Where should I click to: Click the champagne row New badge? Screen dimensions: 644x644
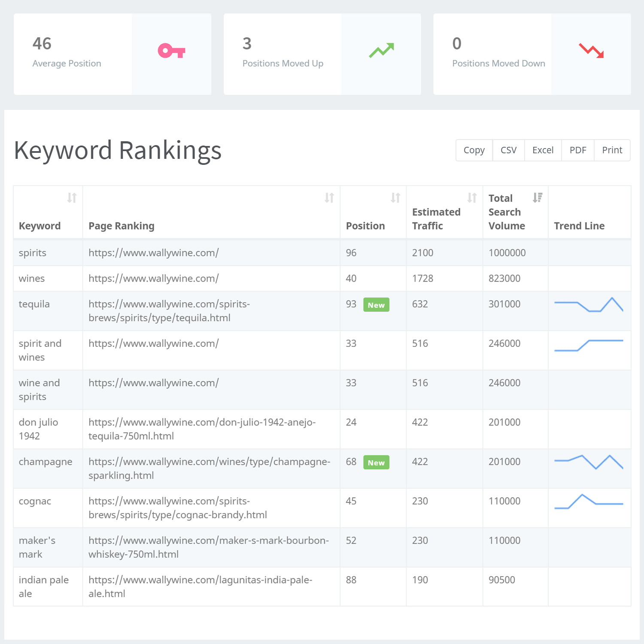click(376, 462)
